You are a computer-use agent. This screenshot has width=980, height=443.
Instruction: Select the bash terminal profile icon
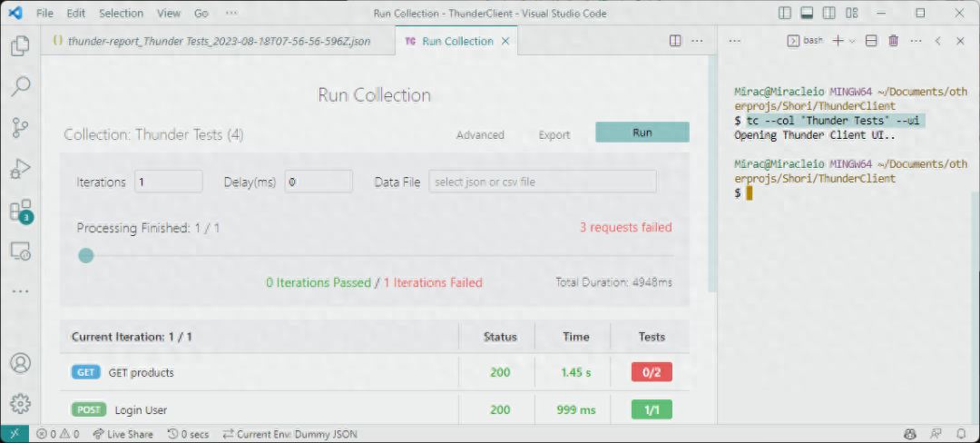point(792,41)
